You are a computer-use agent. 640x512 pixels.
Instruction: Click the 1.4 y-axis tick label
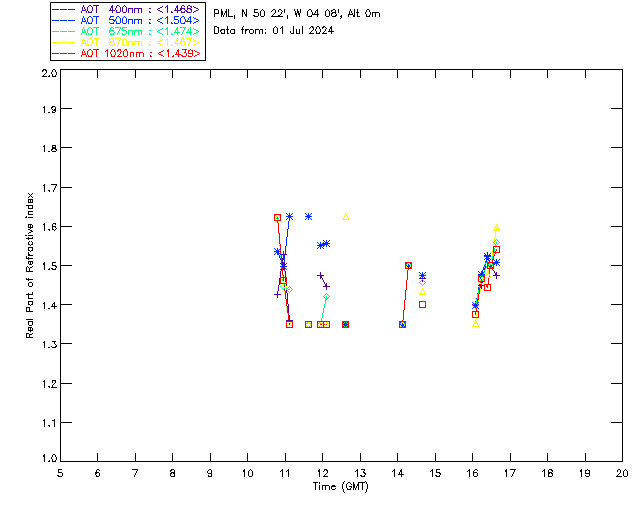tap(49, 305)
